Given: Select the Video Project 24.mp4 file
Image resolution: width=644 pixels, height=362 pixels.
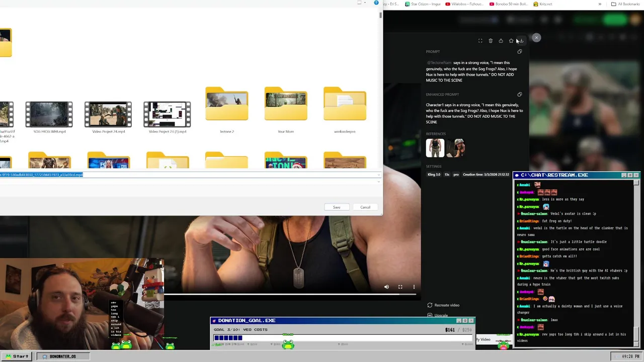Looking at the screenshot, I should pyautogui.click(x=108, y=118).
